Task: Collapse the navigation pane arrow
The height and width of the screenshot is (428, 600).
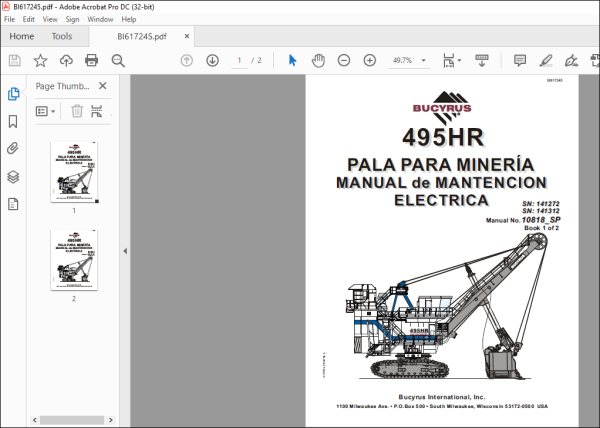Action: point(125,251)
